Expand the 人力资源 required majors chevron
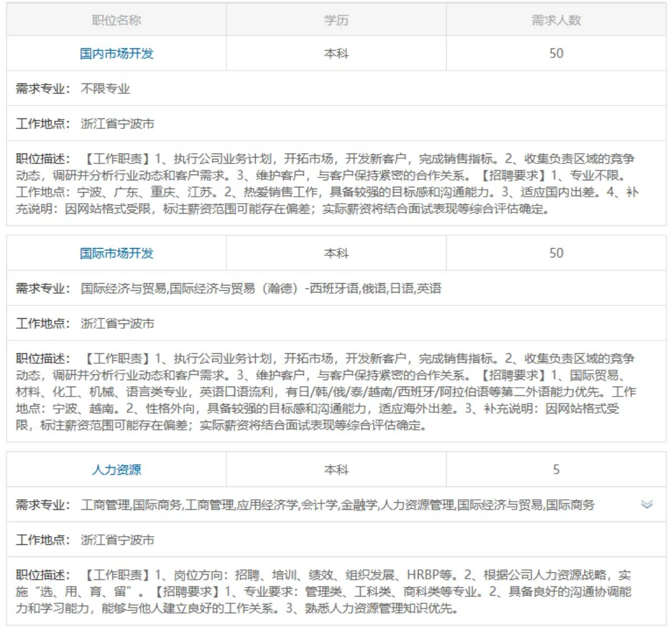The width and height of the screenshot is (672, 630). (x=646, y=504)
